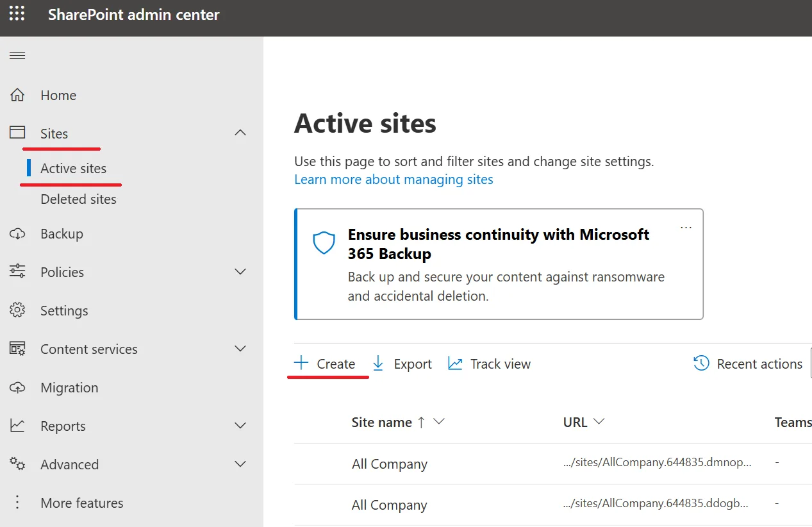Click the SharePoint admin center title

click(x=134, y=15)
